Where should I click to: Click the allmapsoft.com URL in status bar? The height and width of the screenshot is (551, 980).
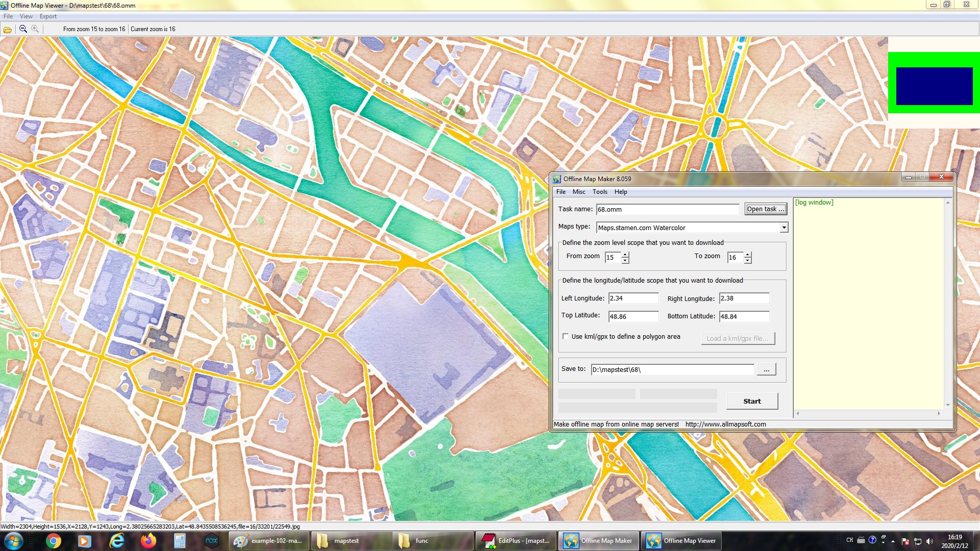tap(725, 424)
